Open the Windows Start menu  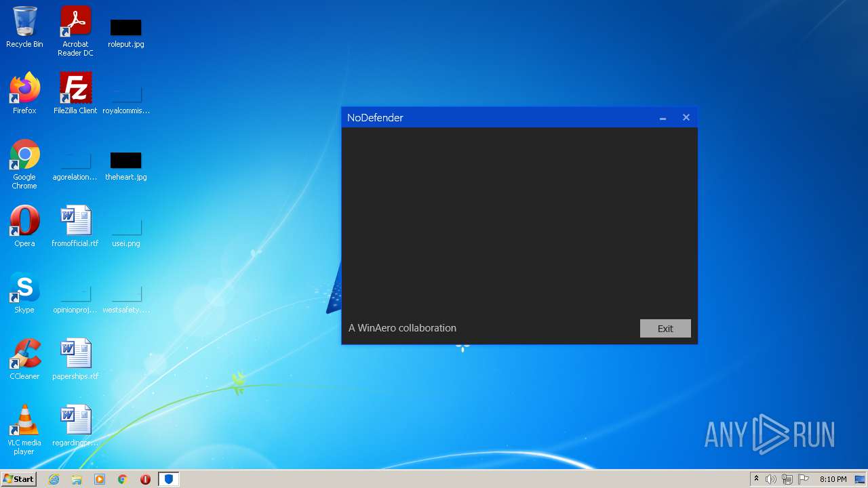19,479
